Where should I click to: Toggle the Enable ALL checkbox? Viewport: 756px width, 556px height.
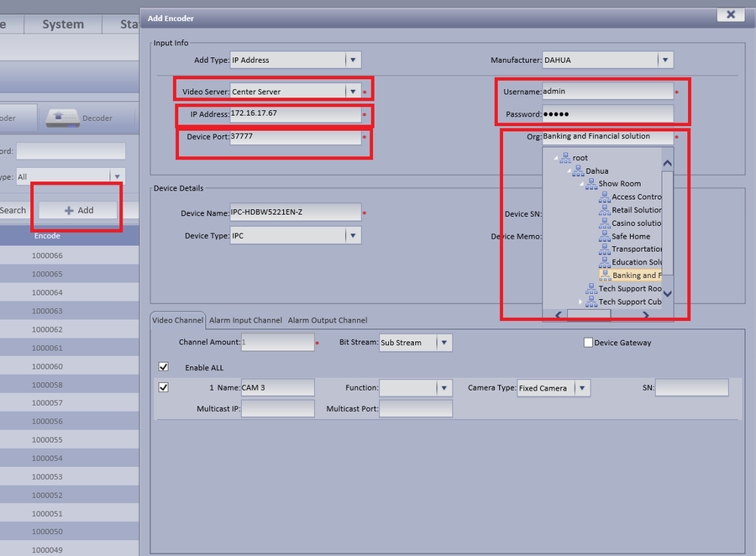point(164,367)
